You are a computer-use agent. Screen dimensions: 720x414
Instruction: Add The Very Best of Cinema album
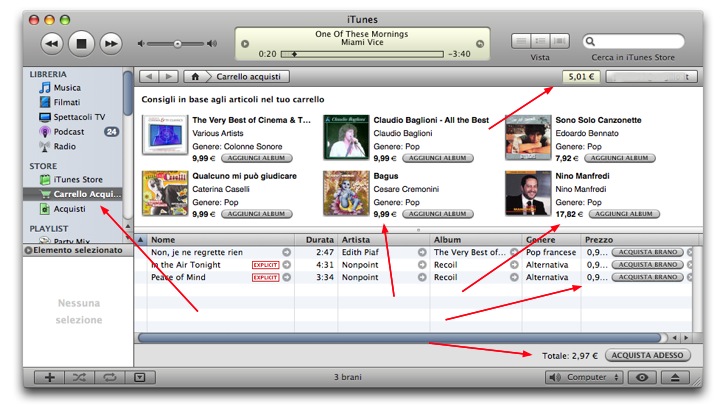[x=257, y=158]
